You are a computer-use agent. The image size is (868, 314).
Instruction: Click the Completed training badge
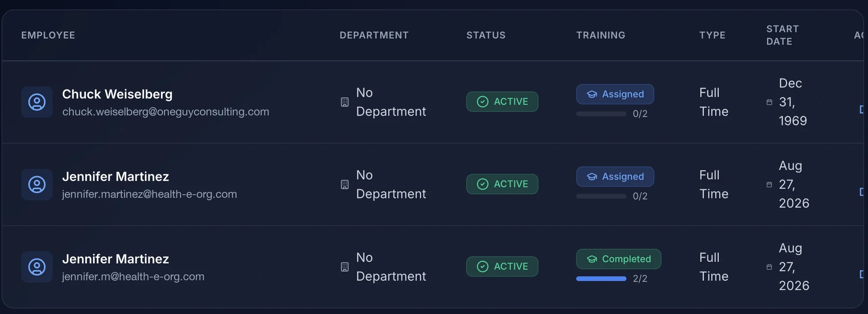tap(619, 259)
